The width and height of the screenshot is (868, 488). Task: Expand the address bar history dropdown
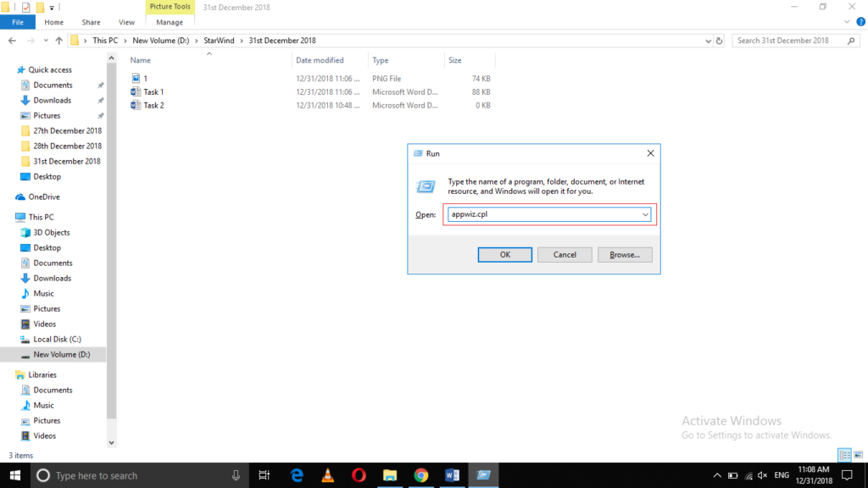pyautogui.click(x=708, y=41)
